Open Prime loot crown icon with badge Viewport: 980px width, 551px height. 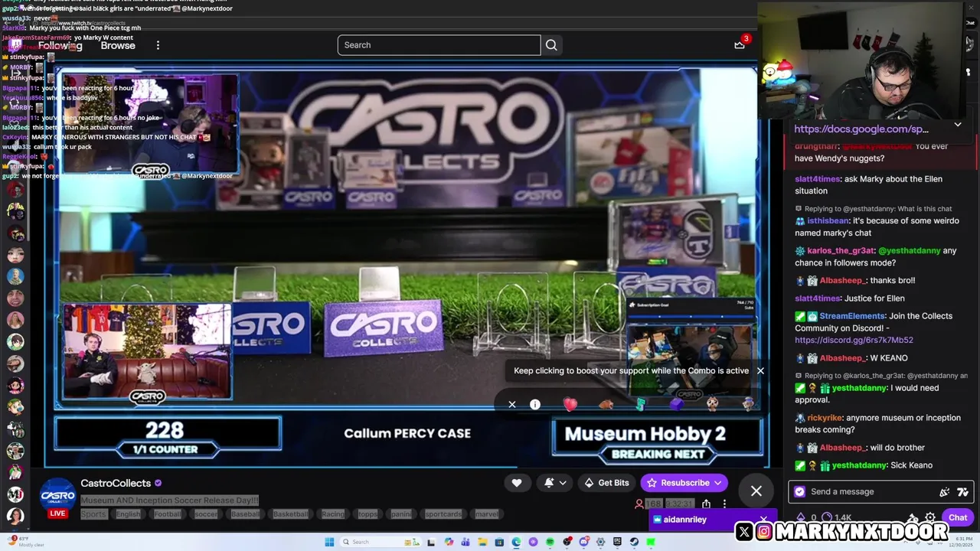coord(740,44)
